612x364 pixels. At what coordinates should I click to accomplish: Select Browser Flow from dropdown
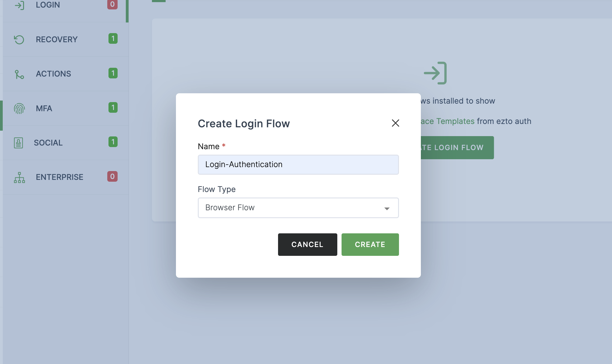click(x=298, y=208)
